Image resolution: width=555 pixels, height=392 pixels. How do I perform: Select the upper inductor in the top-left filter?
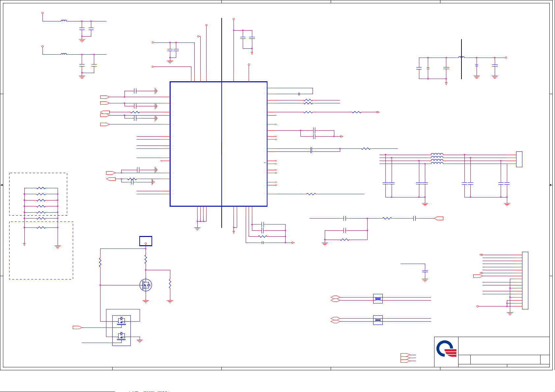(64, 21)
